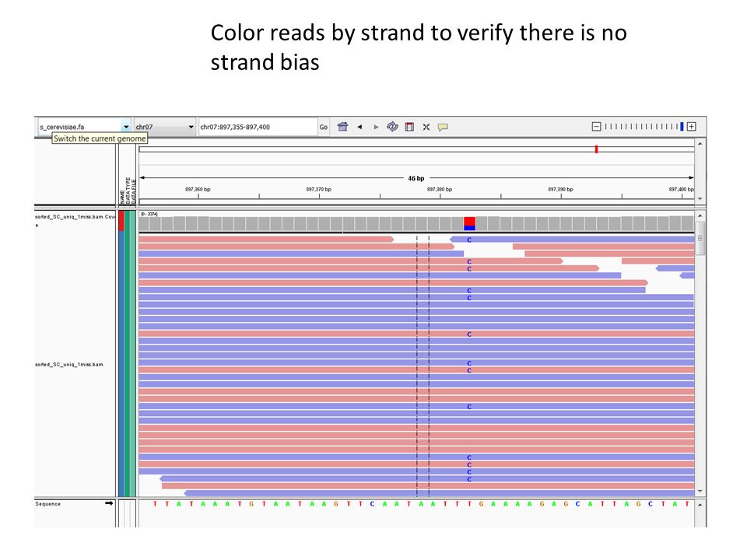
Task: Click the DATA FILE attribute column header
Action: tap(134, 191)
